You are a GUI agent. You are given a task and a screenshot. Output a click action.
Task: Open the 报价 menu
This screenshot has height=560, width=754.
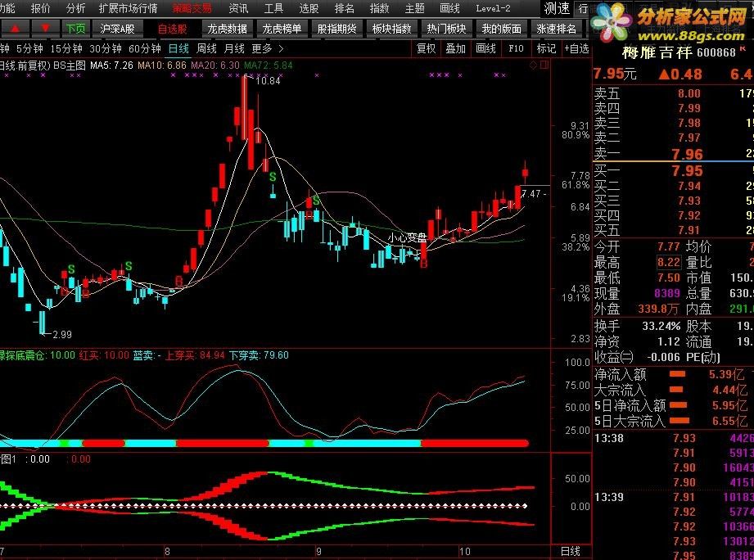(x=40, y=8)
